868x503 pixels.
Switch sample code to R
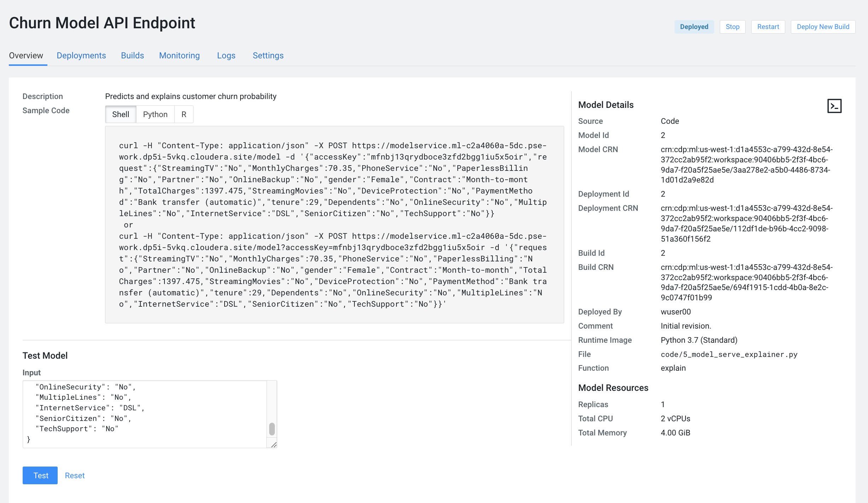point(184,114)
